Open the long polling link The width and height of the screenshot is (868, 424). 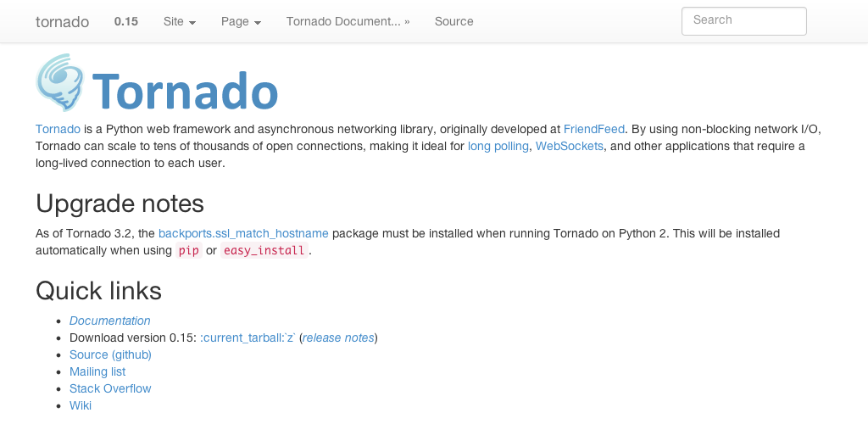pos(498,147)
